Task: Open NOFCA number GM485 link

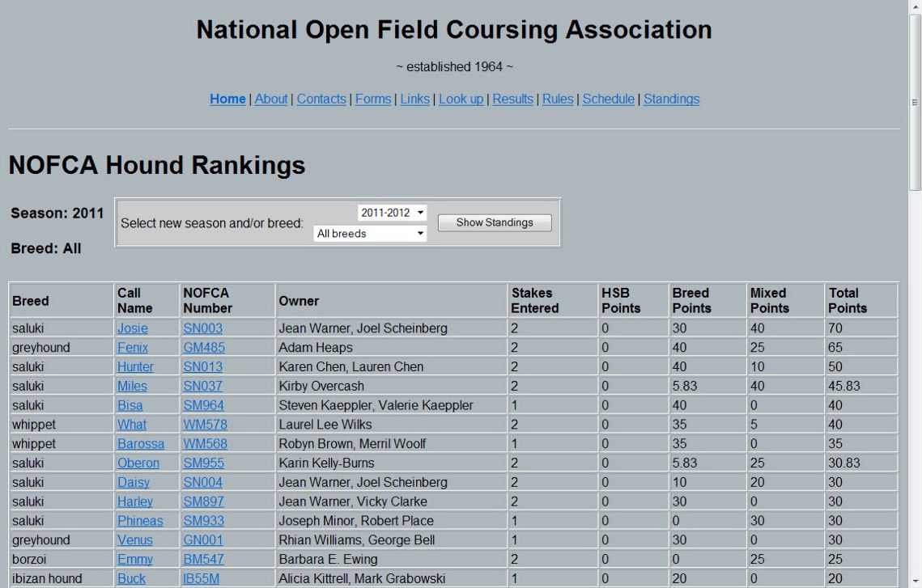Action: click(x=204, y=348)
